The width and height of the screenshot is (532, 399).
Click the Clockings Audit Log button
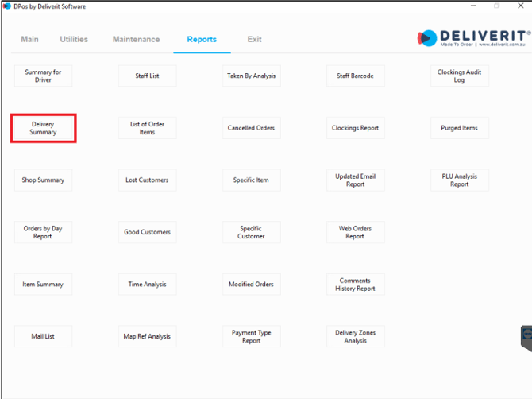[x=459, y=76]
